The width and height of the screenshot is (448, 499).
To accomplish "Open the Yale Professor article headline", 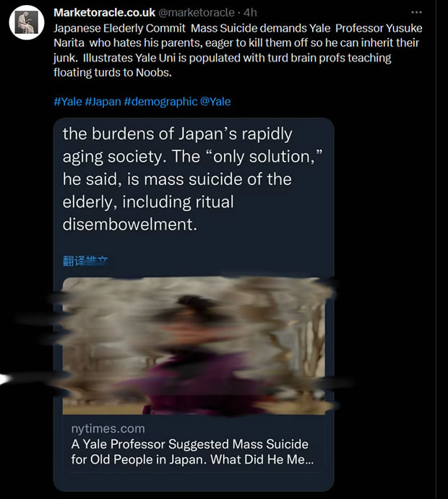I will 192,451.
